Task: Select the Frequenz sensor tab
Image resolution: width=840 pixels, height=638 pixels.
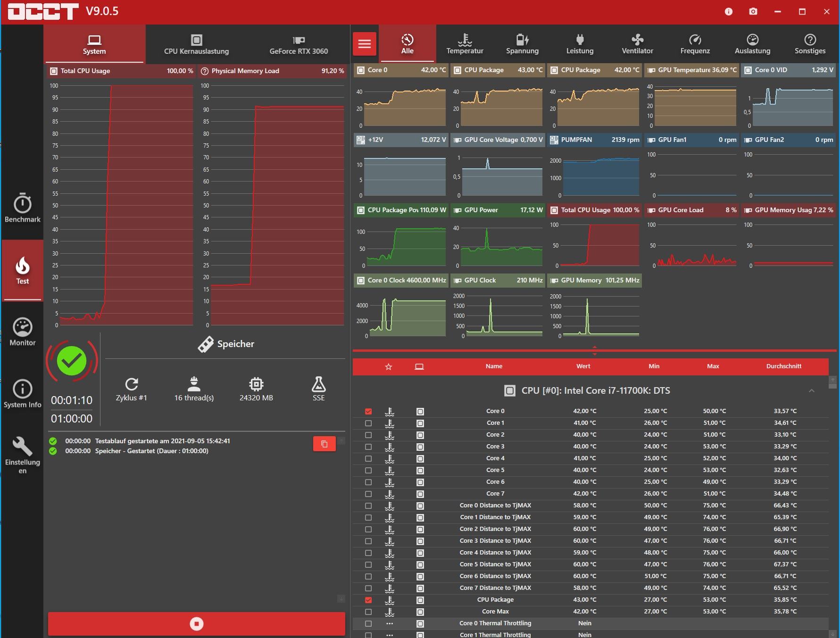Action: (695, 44)
